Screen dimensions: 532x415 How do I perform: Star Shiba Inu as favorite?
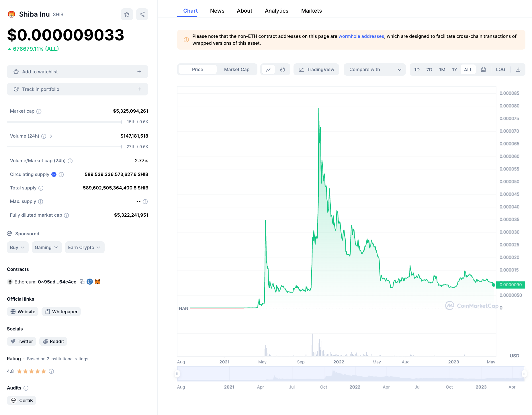127,14
